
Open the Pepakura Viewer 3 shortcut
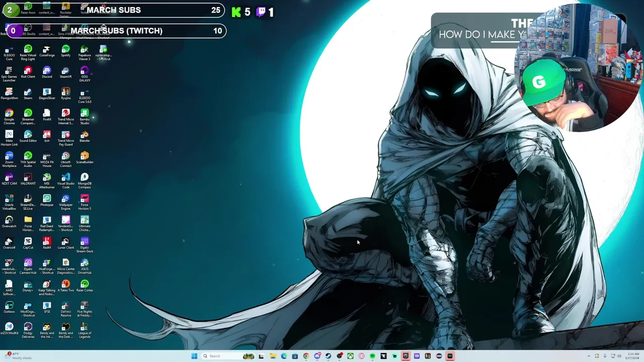click(85, 52)
